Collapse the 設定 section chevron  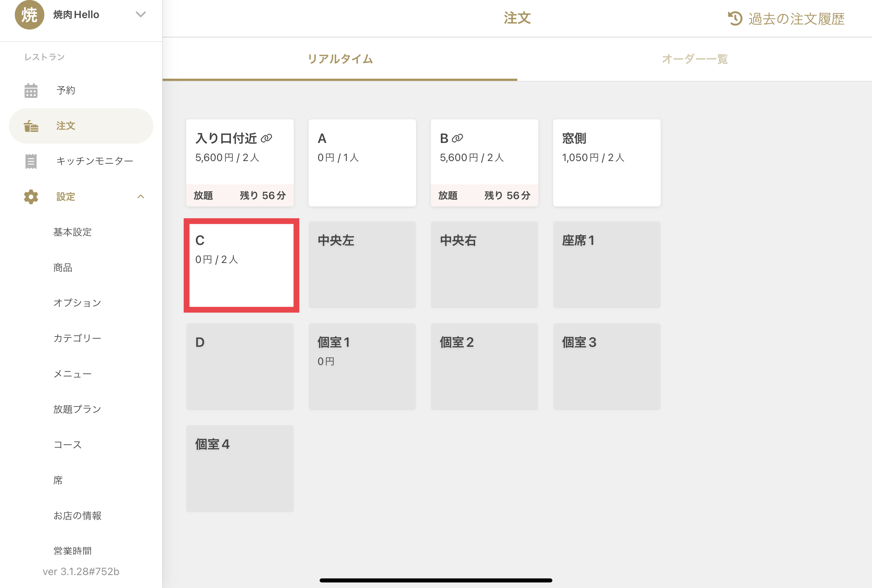[x=141, y=196]
